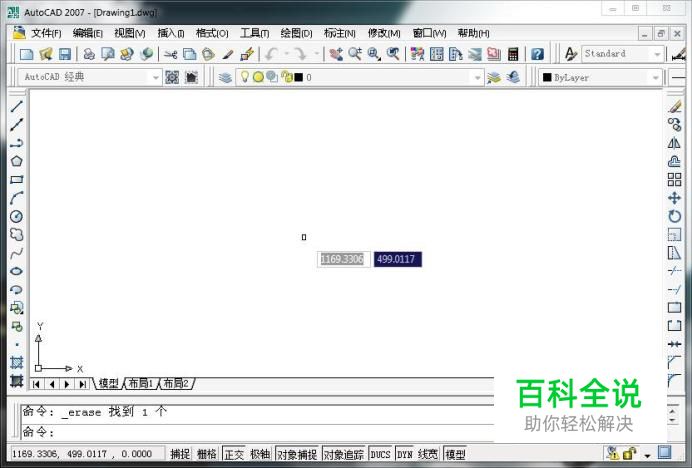Open the 视图(V) menu

pos(129,33)
